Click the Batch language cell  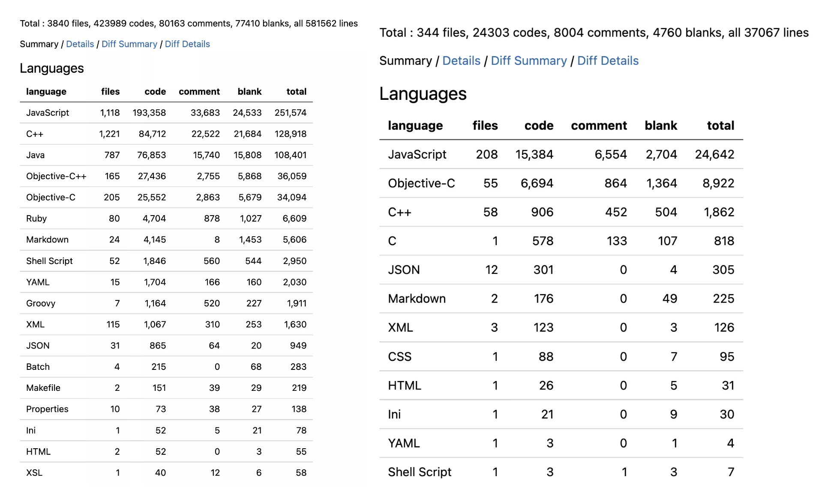[x=38, y=367]
